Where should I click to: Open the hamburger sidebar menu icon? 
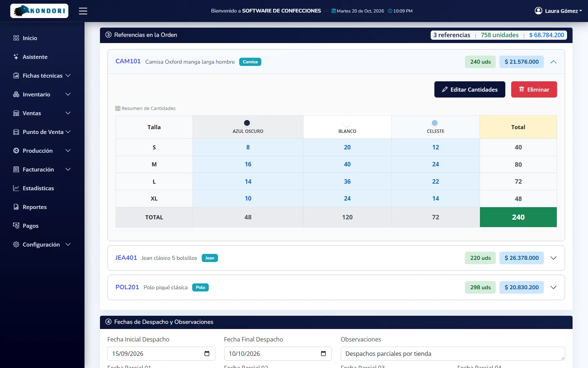[83, 11]
